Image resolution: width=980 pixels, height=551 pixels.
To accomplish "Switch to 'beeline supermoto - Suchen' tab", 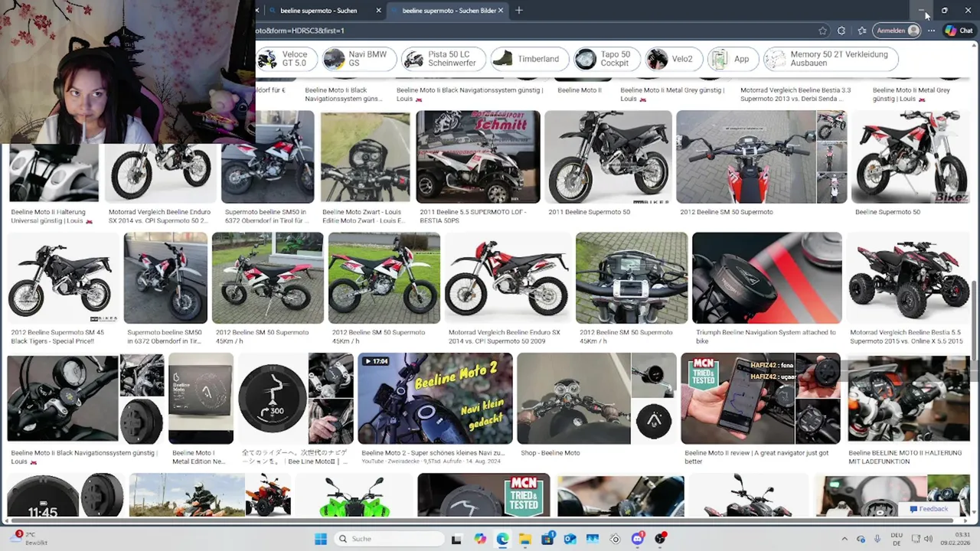I will (318, 11).
